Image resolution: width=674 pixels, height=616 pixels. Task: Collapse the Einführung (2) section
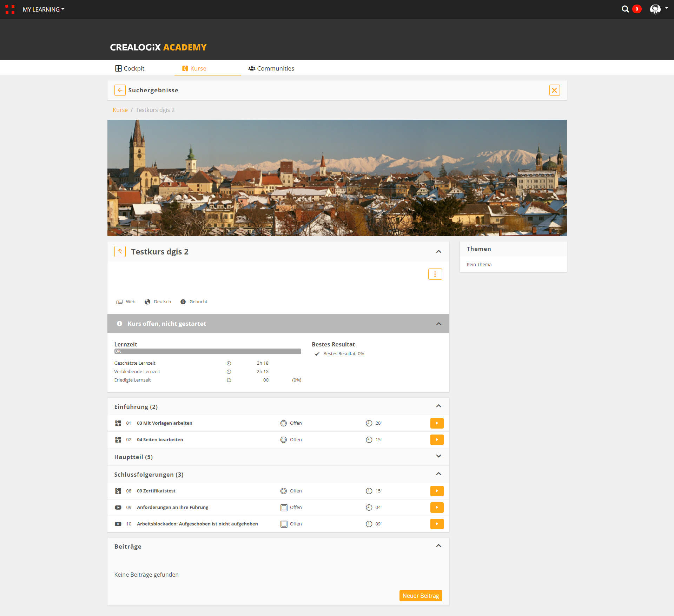point(438,406)
